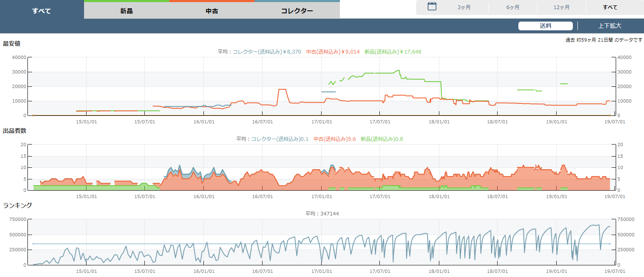Click the calendar icon
This screenshot has height=277, width=644.
(432, 7)
